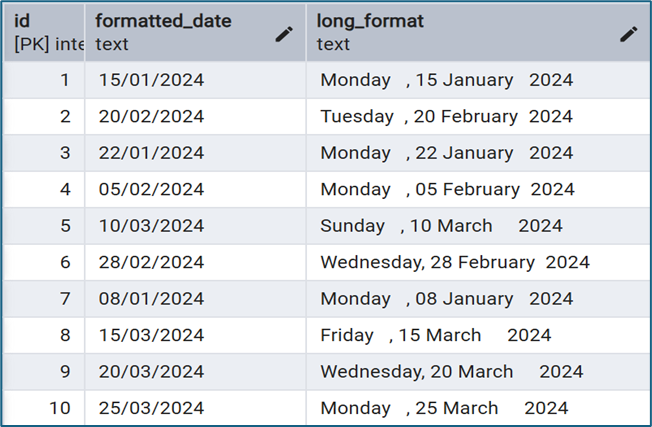Select the 'Wednesday, 20 March 2024' cell
Screen dimensions: 652x427
pos(451,372)
